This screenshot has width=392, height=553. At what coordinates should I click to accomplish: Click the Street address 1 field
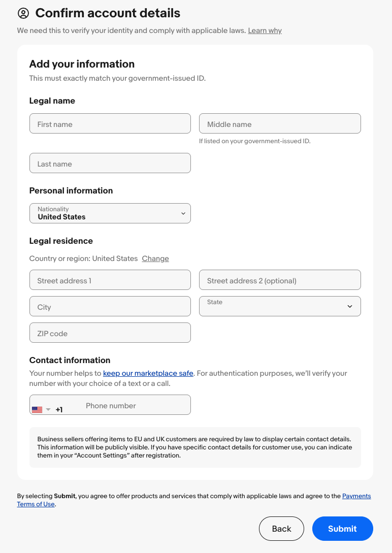pyautogui.click(x=110, y=279)
